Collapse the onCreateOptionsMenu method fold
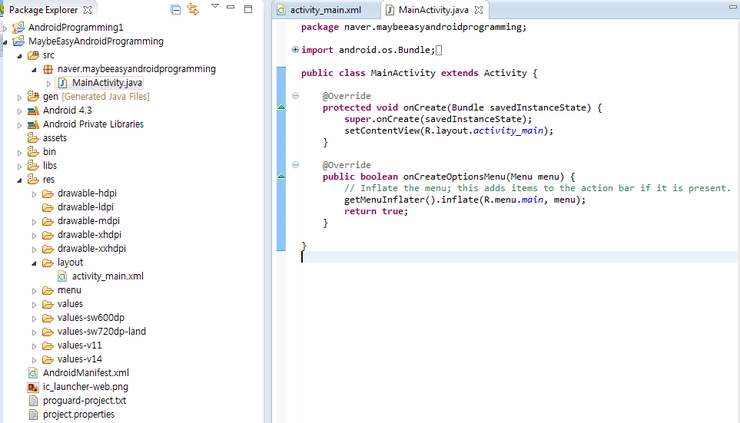This screenshot has width=740, height=423. click(295, 164)
